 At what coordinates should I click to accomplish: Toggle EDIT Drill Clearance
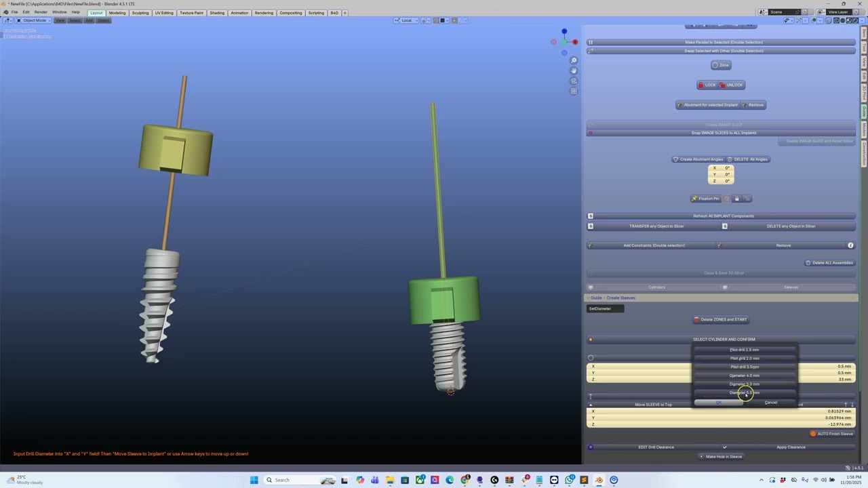[654, 447]
